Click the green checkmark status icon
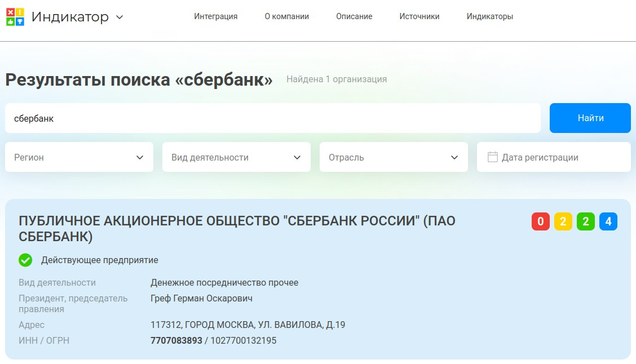Screen dimensions: 636x364 coord(25,260)
